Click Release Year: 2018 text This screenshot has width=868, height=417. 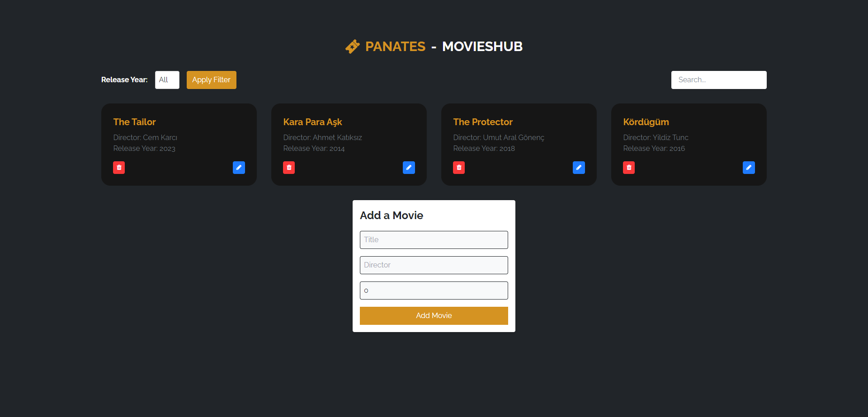tap(484, 148)
